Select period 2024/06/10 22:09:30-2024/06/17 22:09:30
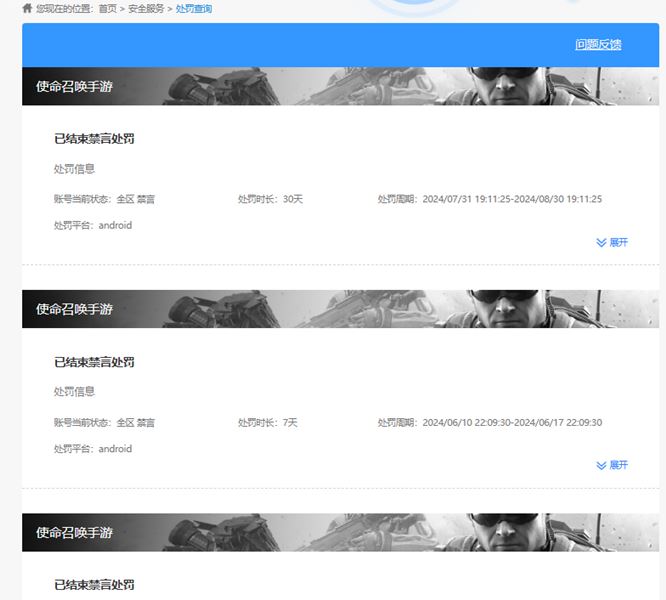The image size is (666, 600). [x=512, y=423]
